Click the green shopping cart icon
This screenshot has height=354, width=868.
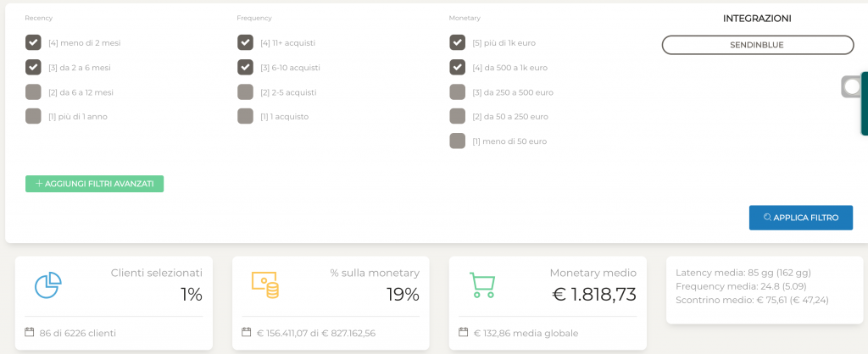tap(482, 285)
